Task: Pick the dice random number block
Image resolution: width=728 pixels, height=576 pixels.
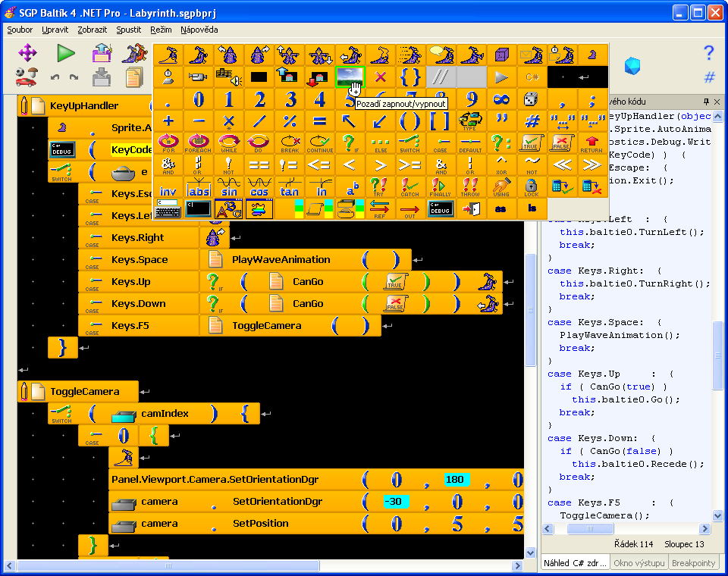Action: coord(532,99)
